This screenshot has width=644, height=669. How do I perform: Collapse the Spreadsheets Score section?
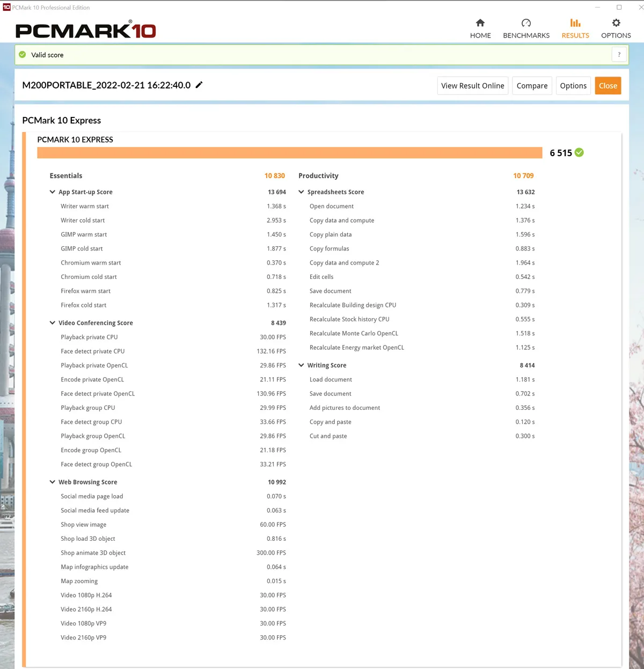point(301,192)
